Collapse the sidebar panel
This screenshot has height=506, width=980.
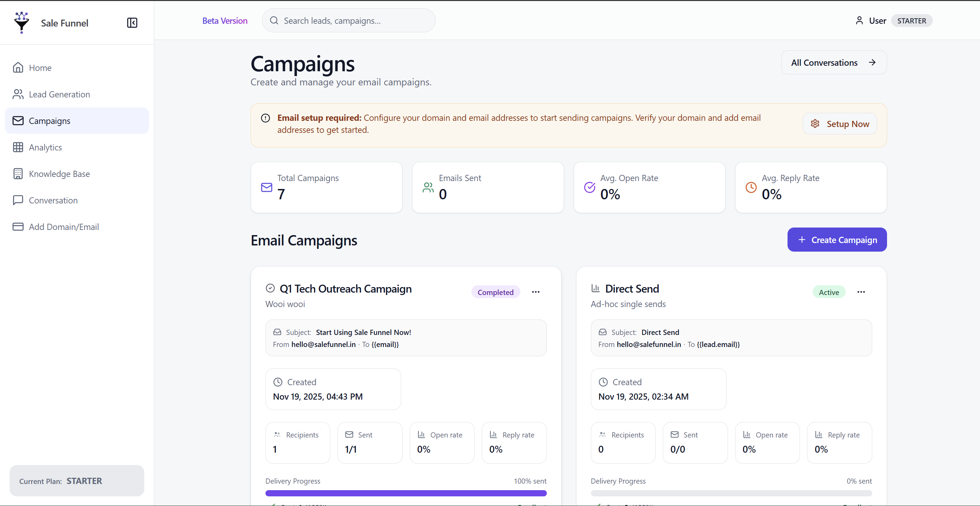tap(132, 23)
